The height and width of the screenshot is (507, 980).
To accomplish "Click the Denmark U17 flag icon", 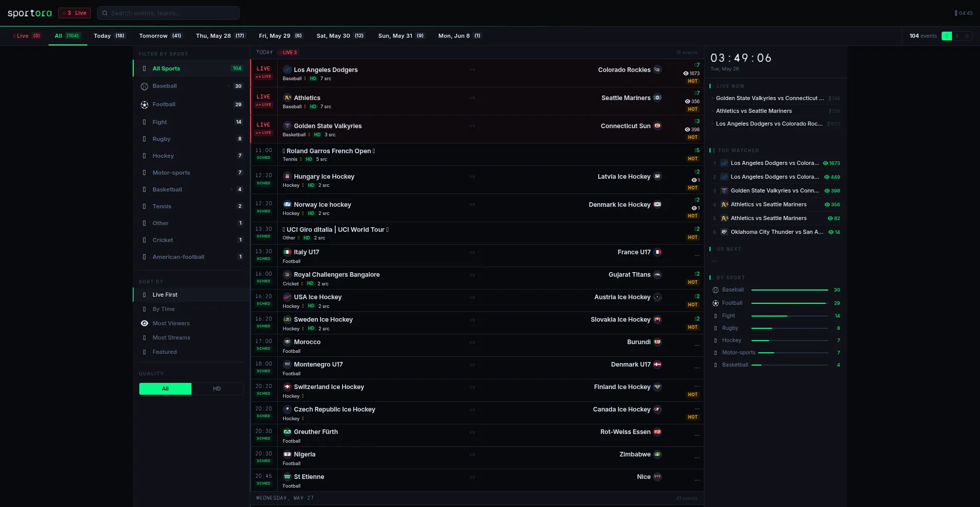I will (x=657, y=364).
